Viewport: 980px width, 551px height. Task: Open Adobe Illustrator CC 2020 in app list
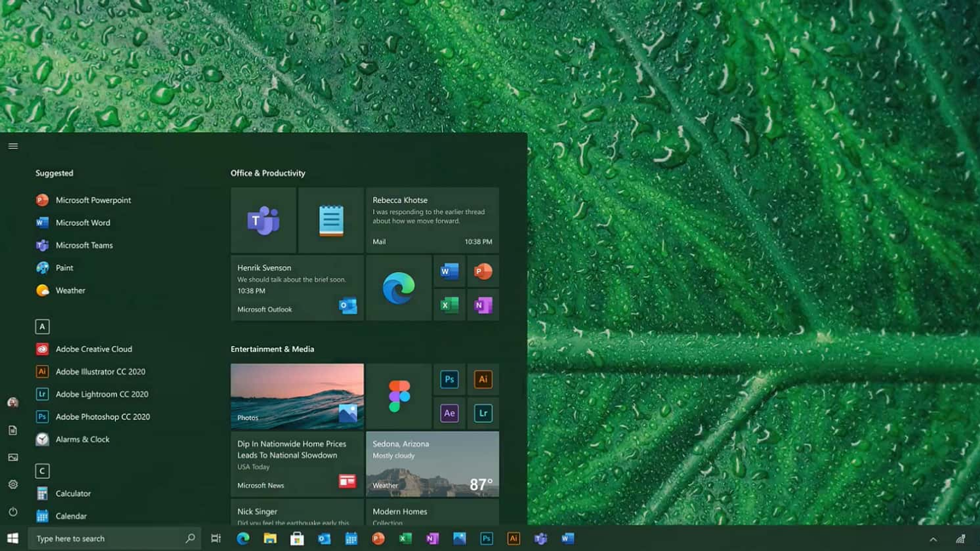91,372
